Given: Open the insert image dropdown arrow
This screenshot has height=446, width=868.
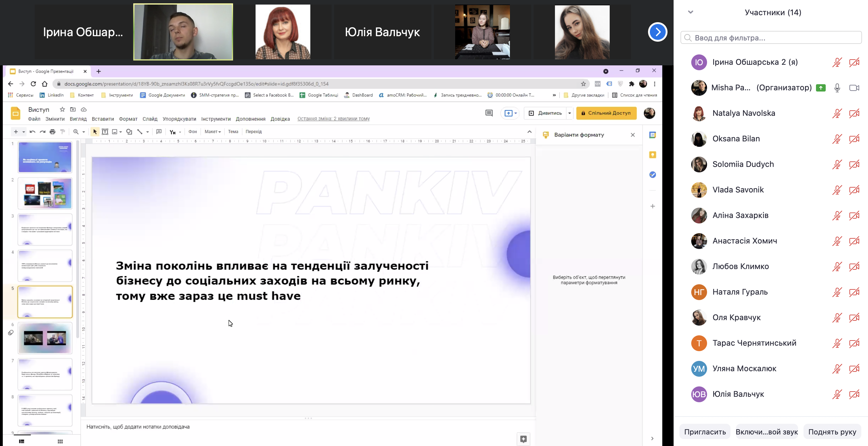Looking at the screenshot, I should 120,132.
